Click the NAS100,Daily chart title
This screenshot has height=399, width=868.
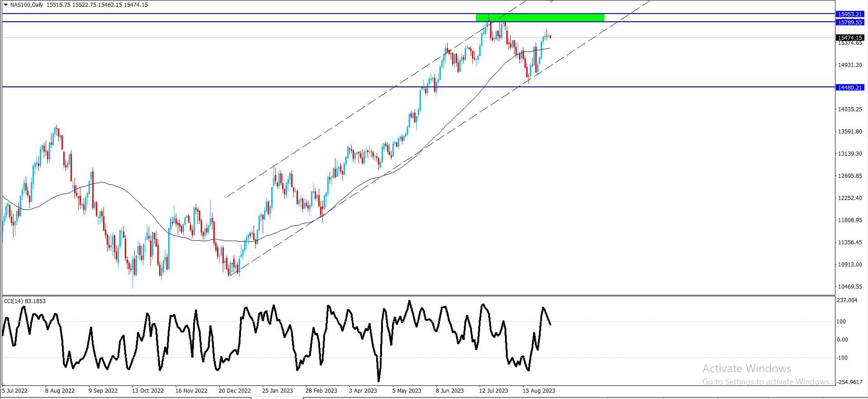pyautogui.click(x=27, y=5)
